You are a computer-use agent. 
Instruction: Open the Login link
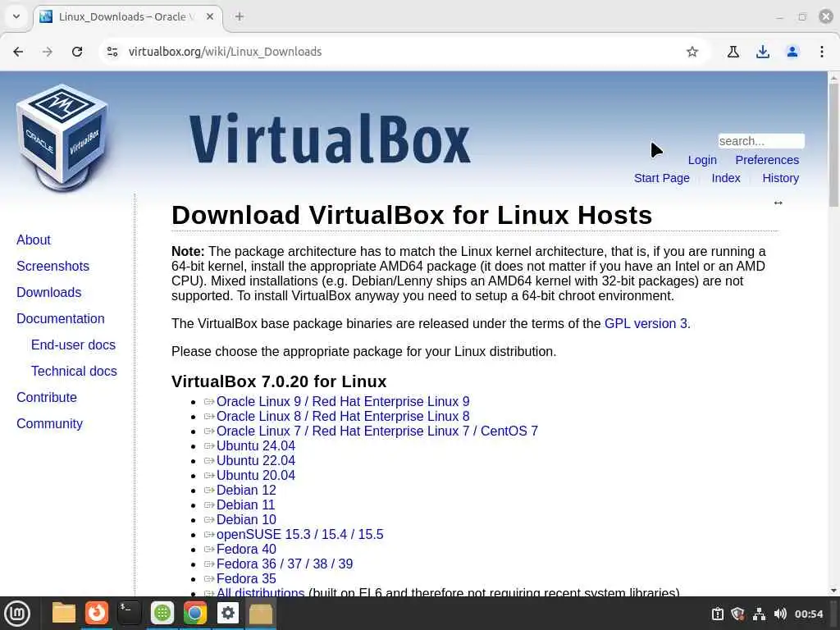[702, 160]
